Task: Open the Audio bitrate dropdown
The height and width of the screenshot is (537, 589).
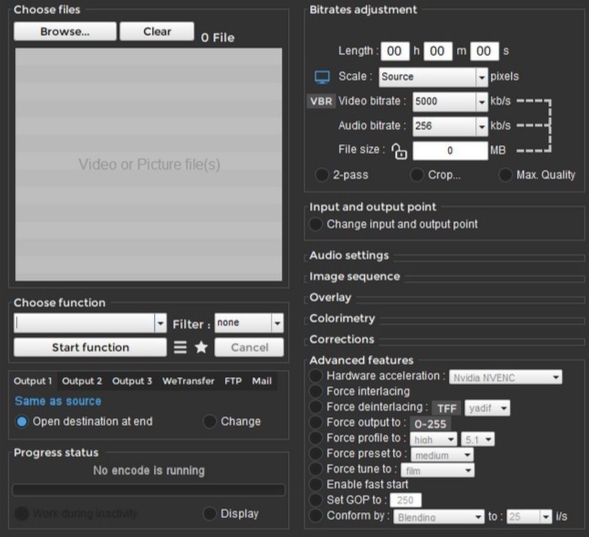Action: (x=450, y=126)
